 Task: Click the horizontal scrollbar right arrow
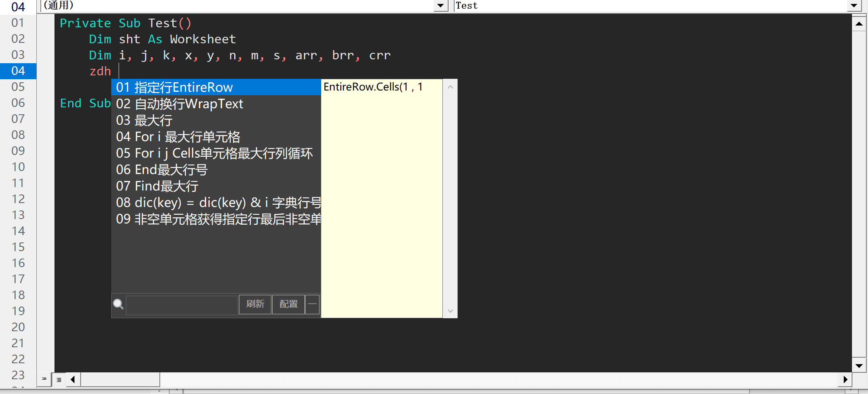click(x=845, y=380)
